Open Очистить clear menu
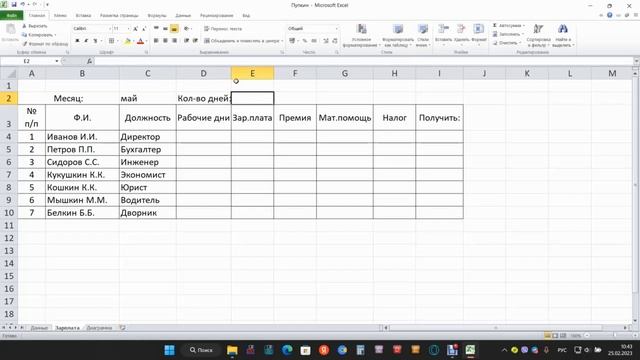 (506, 43)
